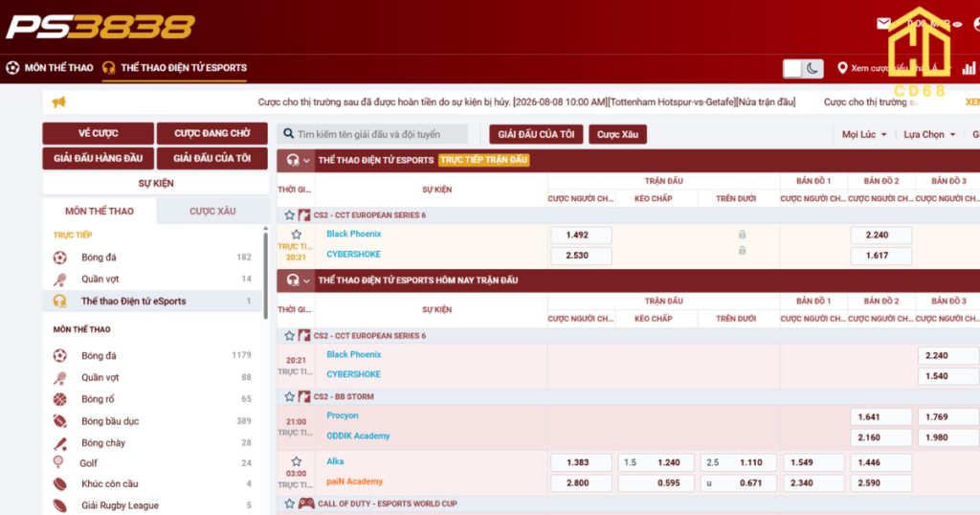
Task: Select Thể Thao Điện Tử Esports top tab
Action: [175, 68]
